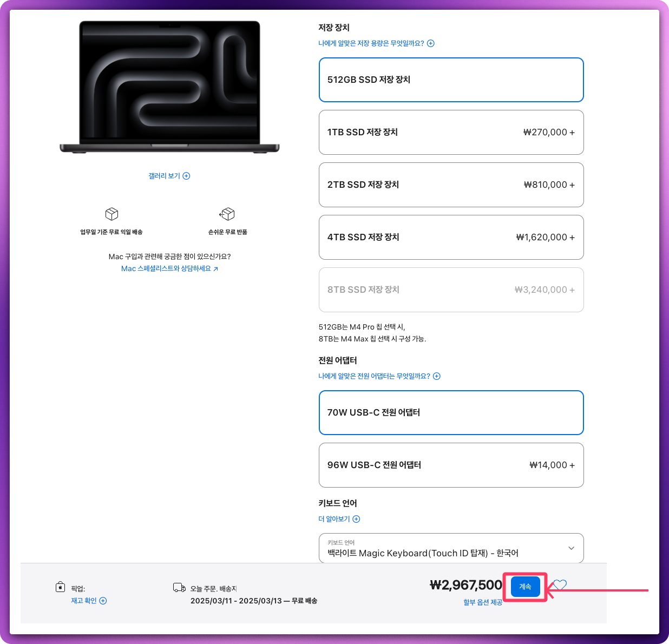Click the ₩1,620,000 + price label
The image size is (669, 644).
pos(546,237)
